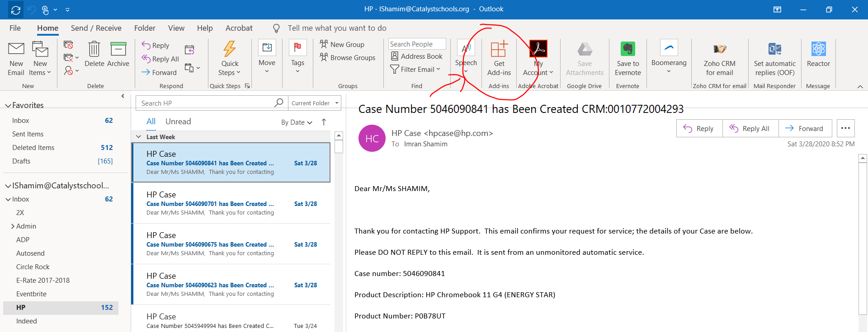Archive the selected email
This screenshot has height=332, width=868.
[118, 54]
